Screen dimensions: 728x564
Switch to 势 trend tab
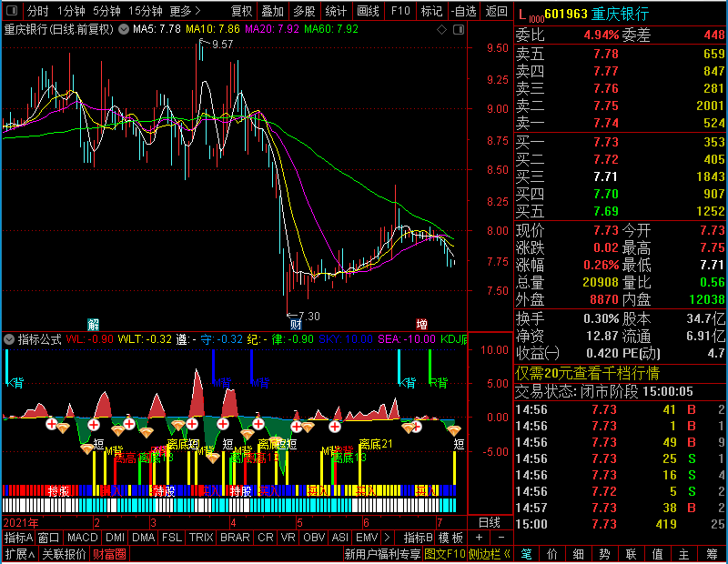click(x=604, y=554)
